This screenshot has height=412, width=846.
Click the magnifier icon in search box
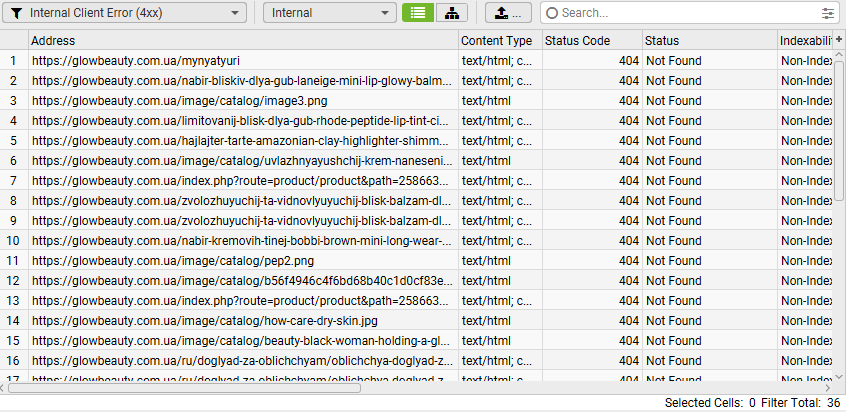[551, 13]
